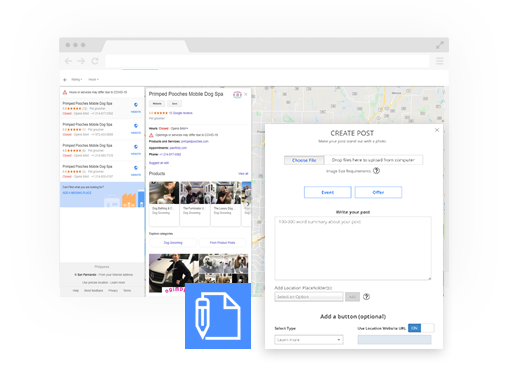Image resolution: width=509 pixels, height=385 pixels.
Task: Select the Offer post type
Action: tap(378, 192)
